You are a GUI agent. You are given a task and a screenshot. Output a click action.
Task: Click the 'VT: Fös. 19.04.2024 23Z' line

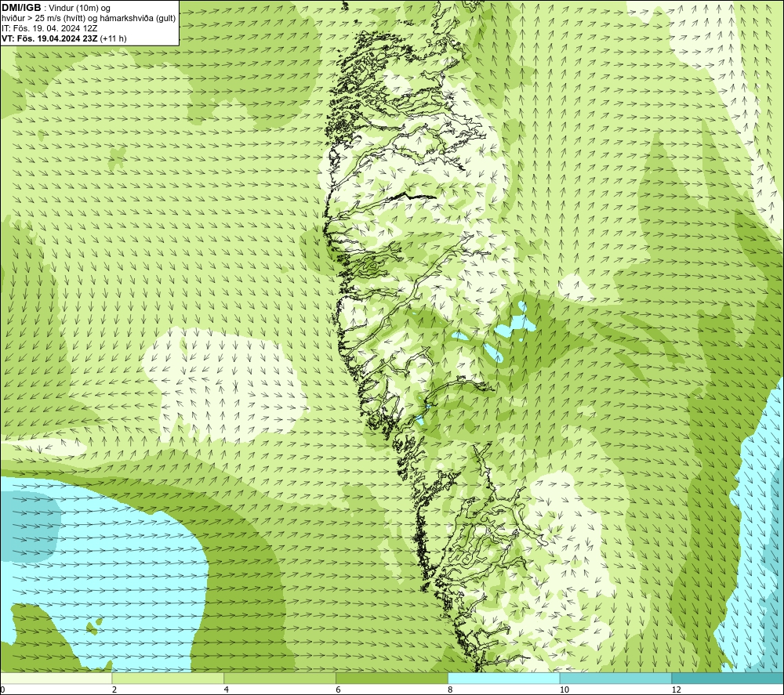(49, 38)
